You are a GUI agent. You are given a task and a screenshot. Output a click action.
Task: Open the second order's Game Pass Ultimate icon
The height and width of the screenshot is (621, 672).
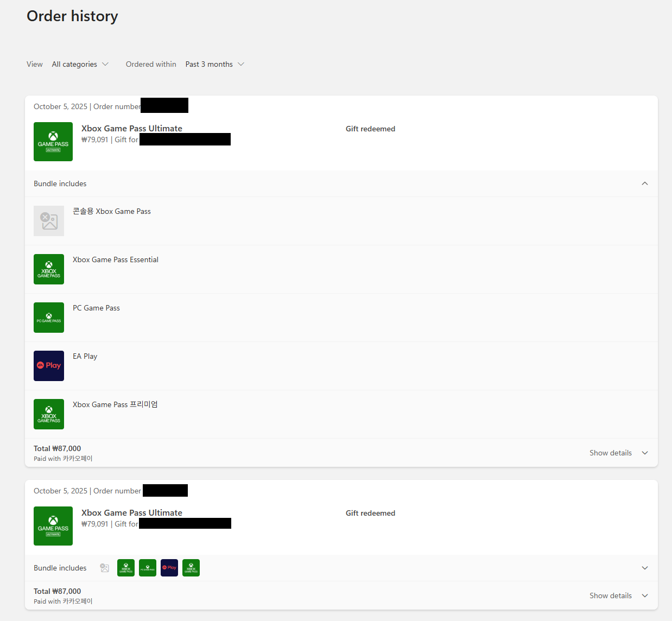pos(53,526)
